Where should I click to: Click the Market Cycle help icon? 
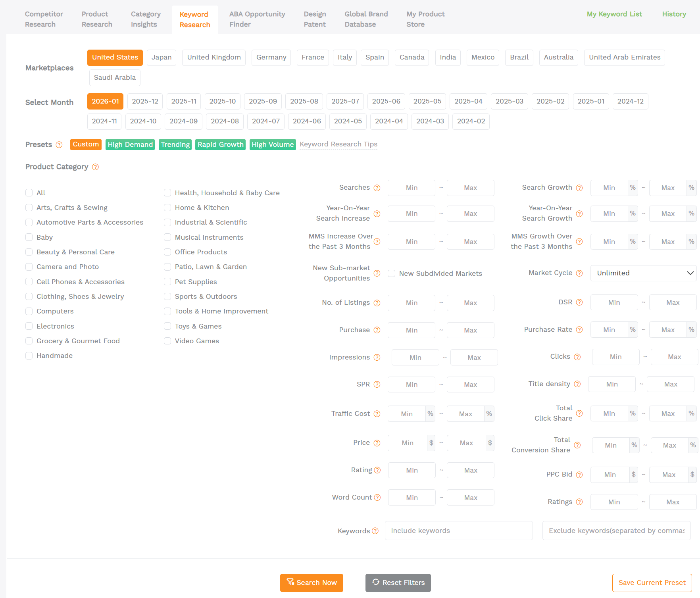pos(579,273)
